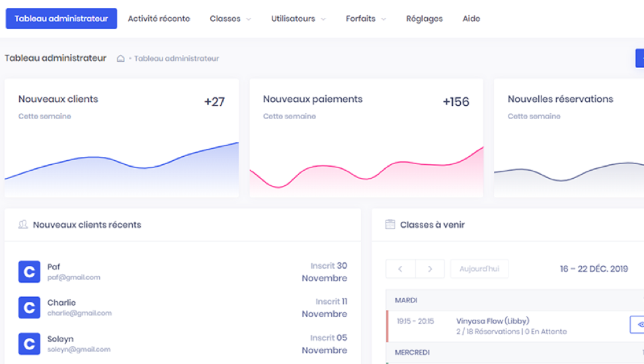Click the +27 new clients value
Viewport: 644px width, 364px height.
point(214,102)
